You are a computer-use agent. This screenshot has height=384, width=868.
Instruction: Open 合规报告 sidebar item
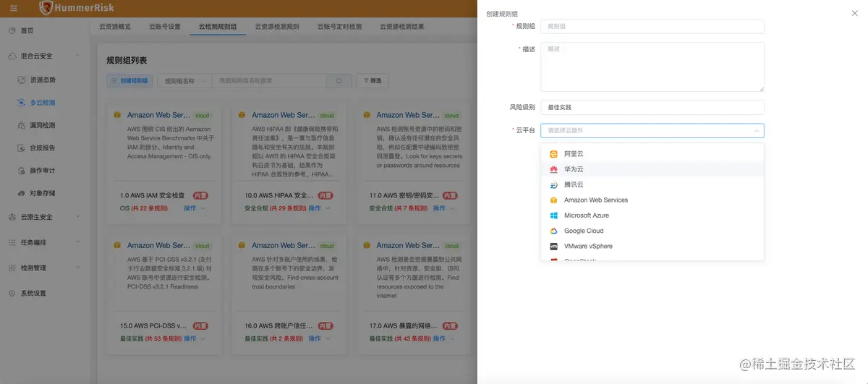pos(43,148)
